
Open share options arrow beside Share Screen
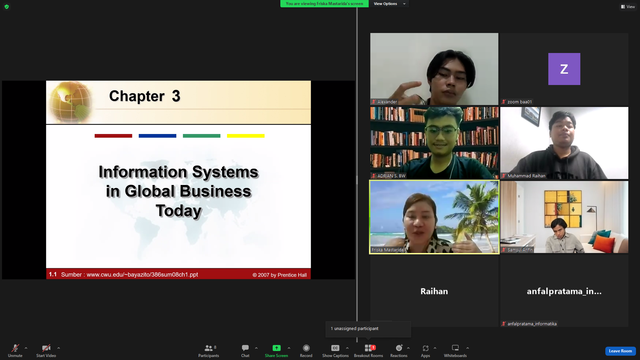tap(289, 348)
